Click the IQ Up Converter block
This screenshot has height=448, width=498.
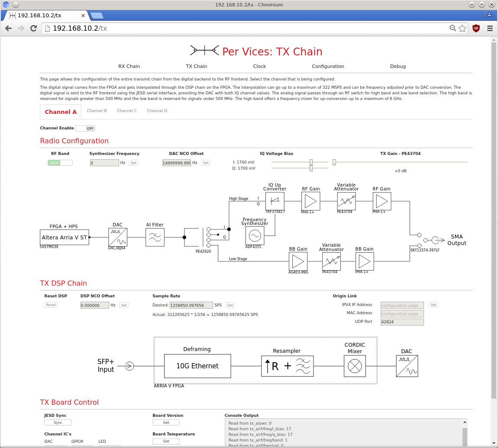click(275, 201)
